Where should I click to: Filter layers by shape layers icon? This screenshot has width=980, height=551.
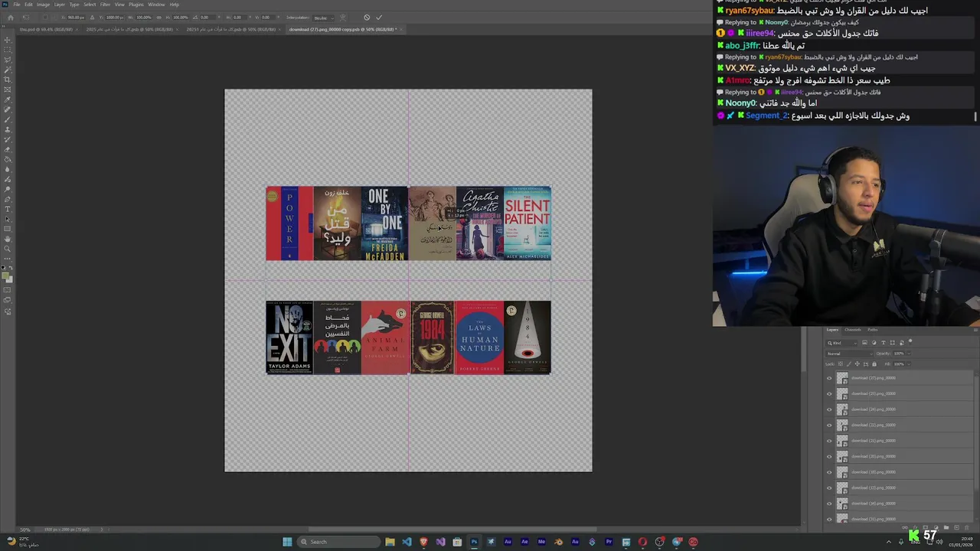point(893,343)
